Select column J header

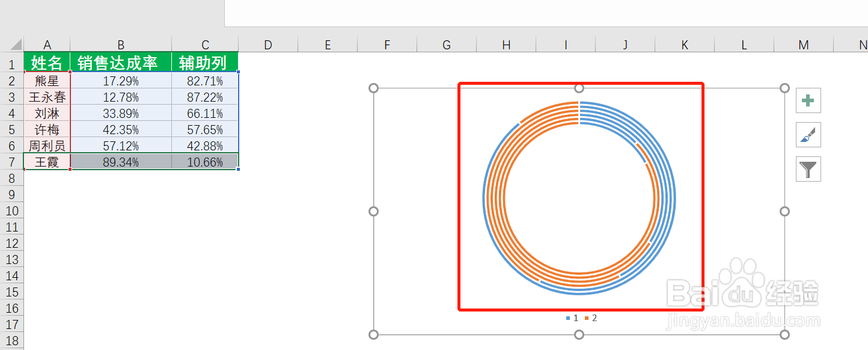(x=625, y=45)
